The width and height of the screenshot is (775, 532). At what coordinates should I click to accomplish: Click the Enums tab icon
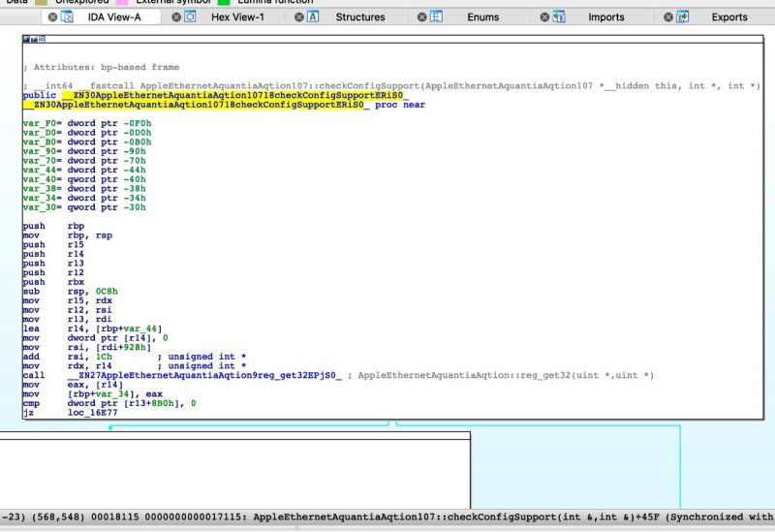[x=436, y=17]
